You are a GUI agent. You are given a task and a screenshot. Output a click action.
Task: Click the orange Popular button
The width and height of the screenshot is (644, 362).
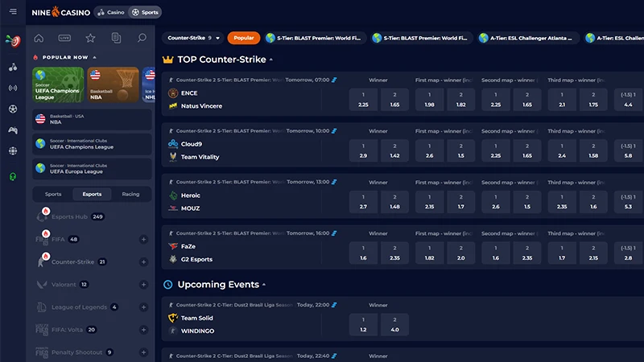243,38
